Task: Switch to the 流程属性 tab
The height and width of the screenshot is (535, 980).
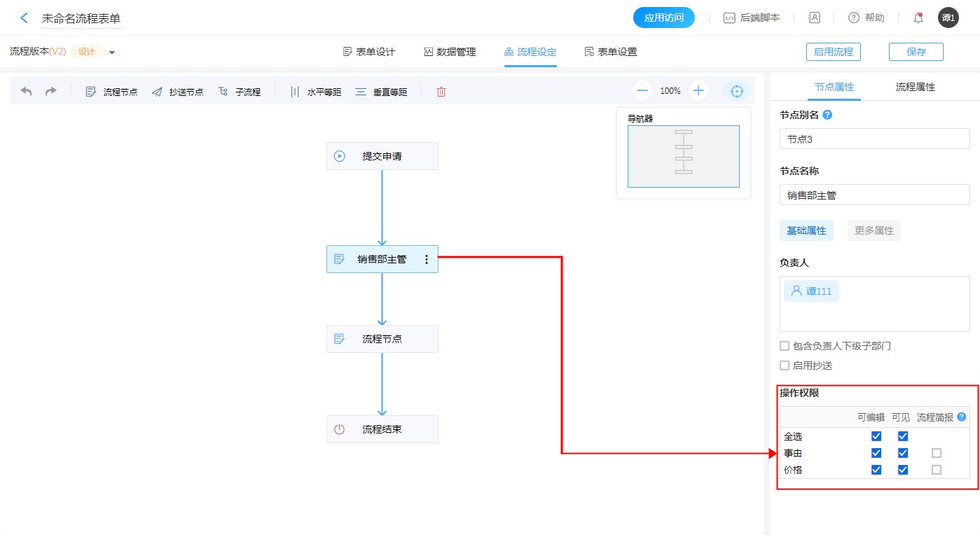Action: coord(915,88)
